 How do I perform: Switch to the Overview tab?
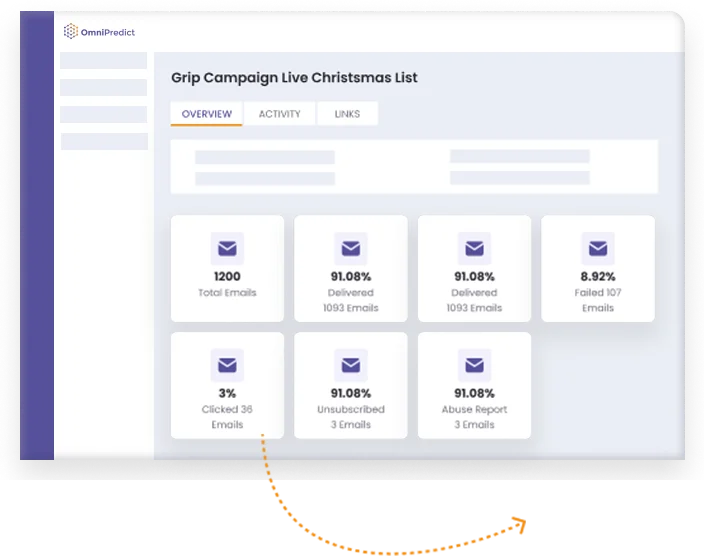tap(207, 114)
